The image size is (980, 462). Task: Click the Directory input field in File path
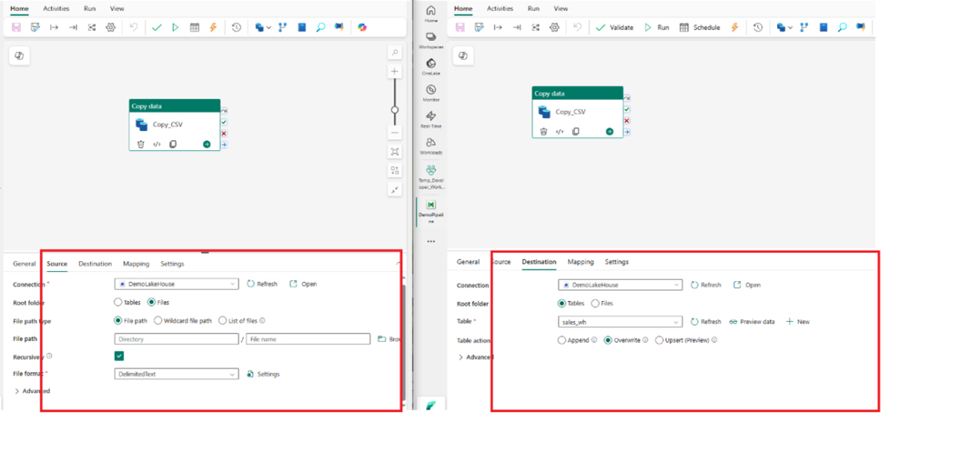click(176, 339)
